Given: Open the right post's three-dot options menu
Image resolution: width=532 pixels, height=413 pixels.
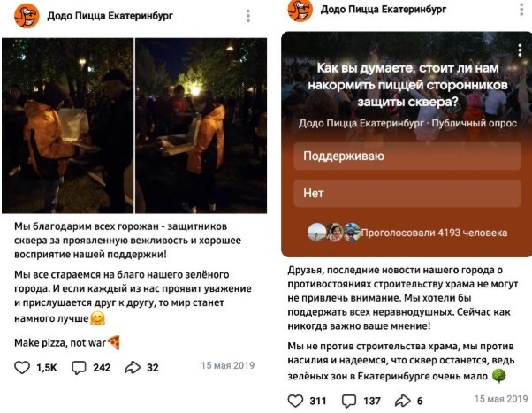Looking at the screenshot, I should 521,9.
